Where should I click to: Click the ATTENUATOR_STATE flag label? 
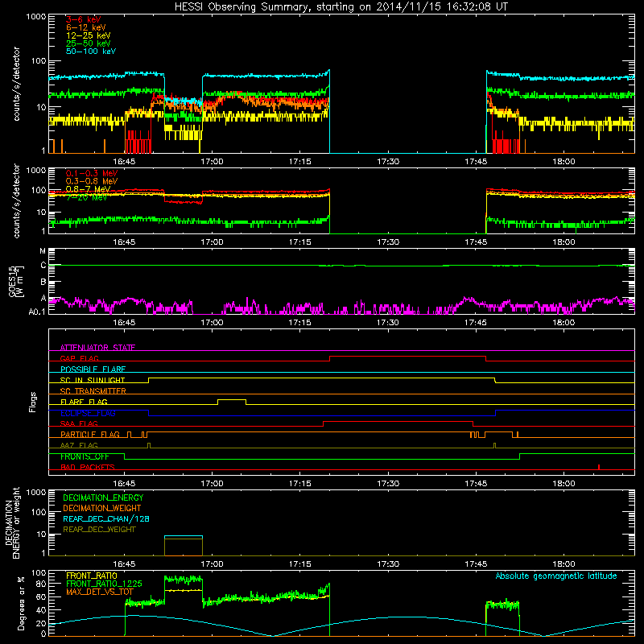(x=97, y=348)
